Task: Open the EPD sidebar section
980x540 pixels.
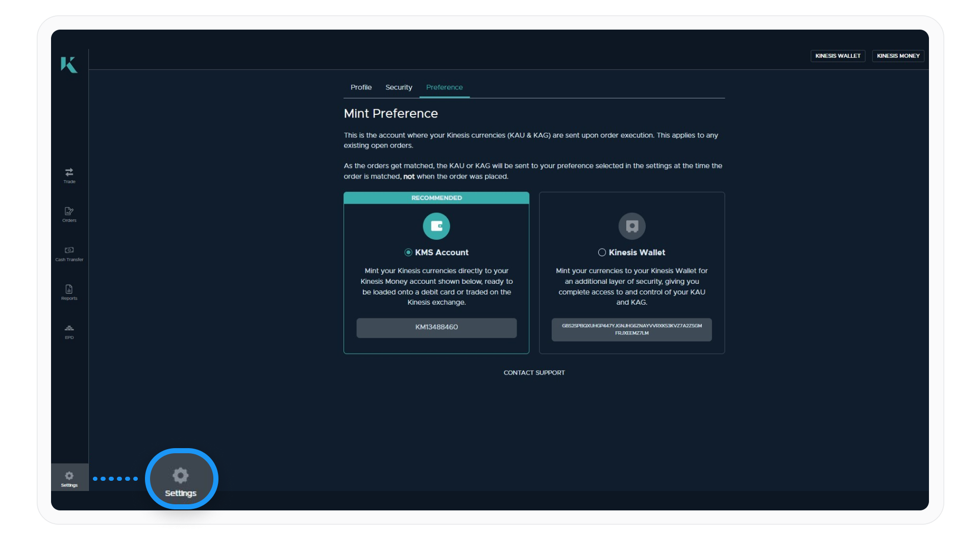Action: pos(69,332)
